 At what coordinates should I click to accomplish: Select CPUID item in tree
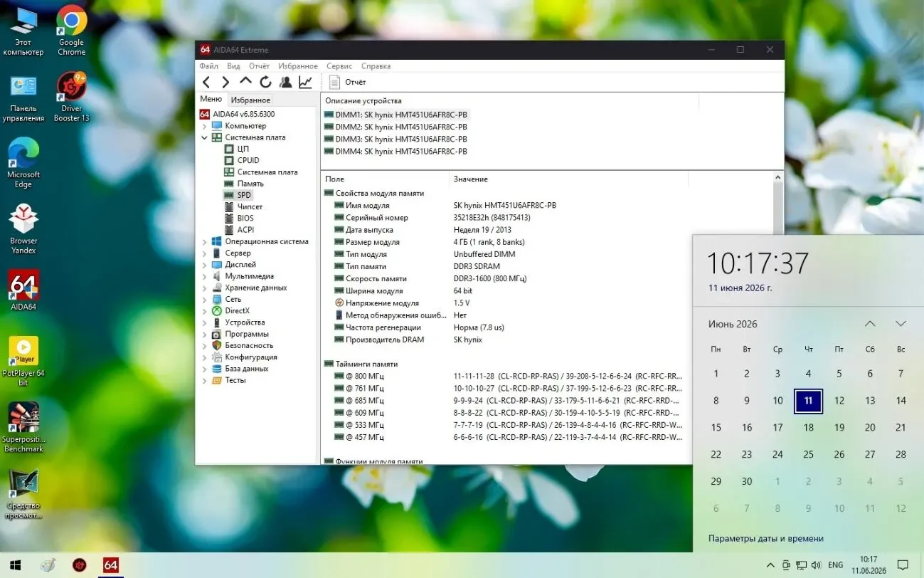(248, 160)
